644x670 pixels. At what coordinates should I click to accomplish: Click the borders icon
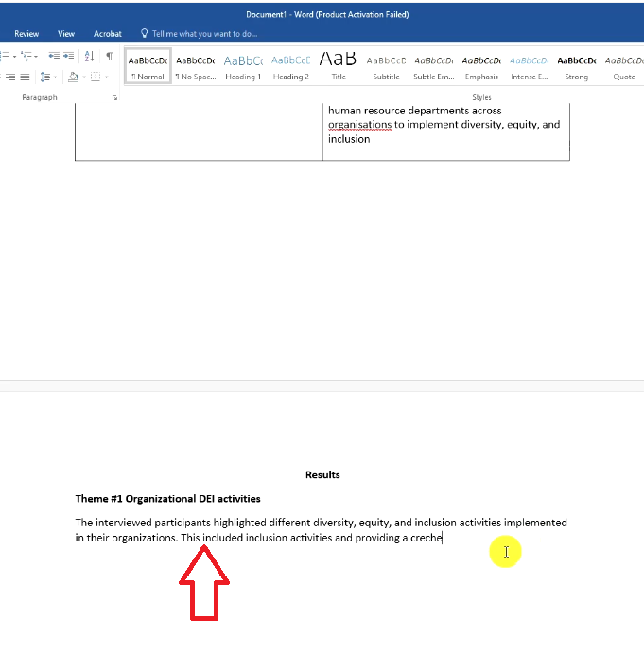tap(96, 77)
